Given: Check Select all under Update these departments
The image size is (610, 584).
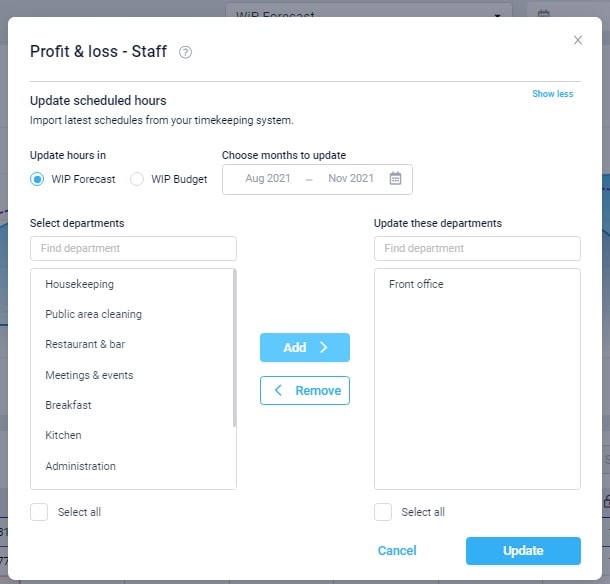Looking at the screenshot, I should point(383,512).
